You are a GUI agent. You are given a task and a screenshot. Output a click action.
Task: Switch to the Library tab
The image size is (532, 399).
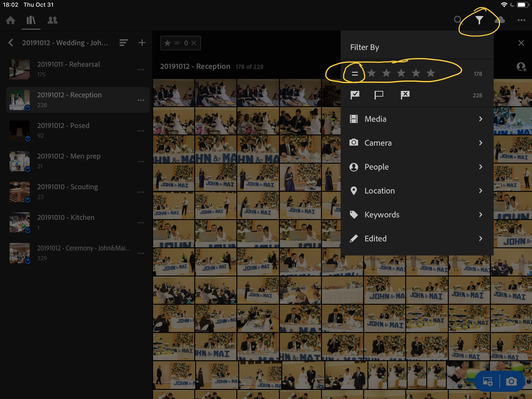coord(31,20)
